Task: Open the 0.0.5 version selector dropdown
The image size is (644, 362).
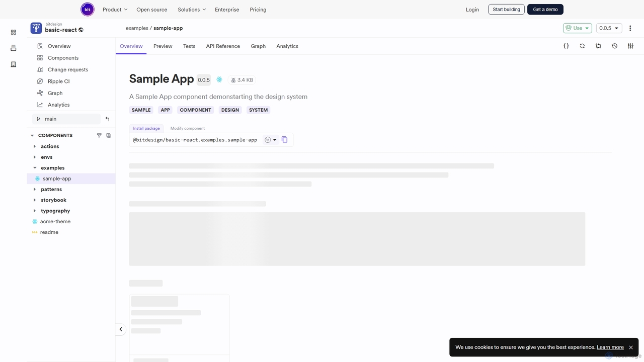Action: 609,28
